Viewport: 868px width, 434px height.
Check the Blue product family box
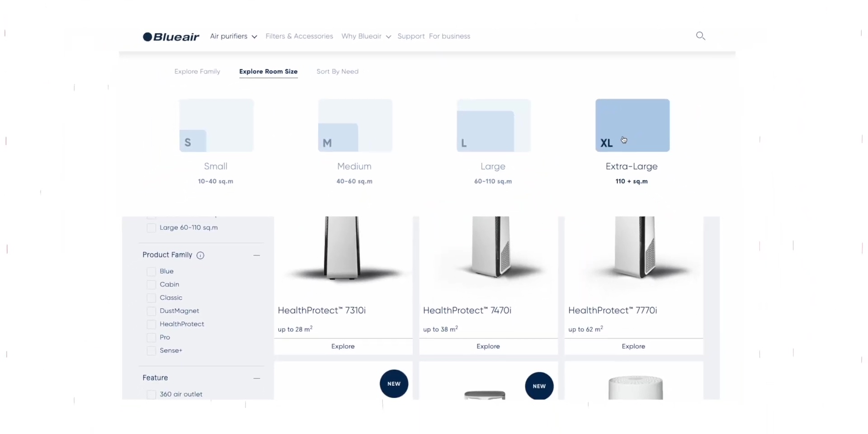(x=151, y=271)
